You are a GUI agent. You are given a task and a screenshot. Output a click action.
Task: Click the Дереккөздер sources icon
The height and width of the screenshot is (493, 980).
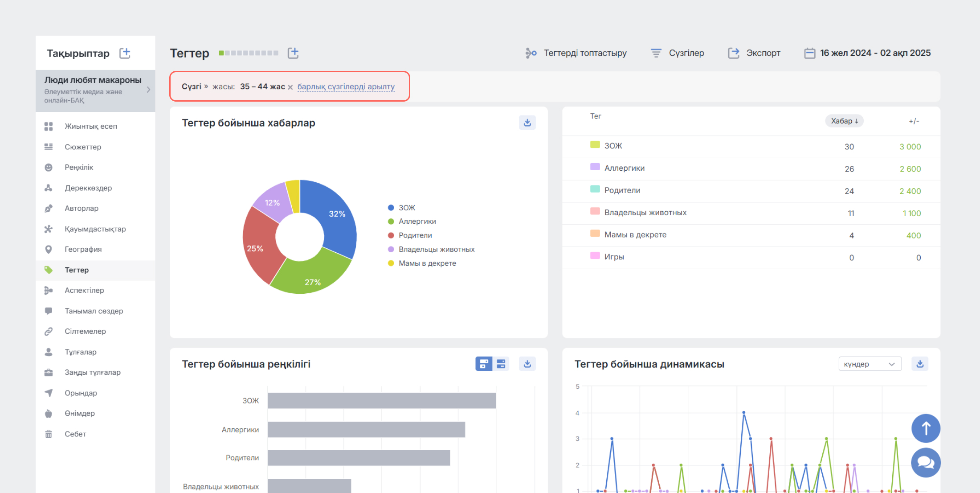(49, 188)
